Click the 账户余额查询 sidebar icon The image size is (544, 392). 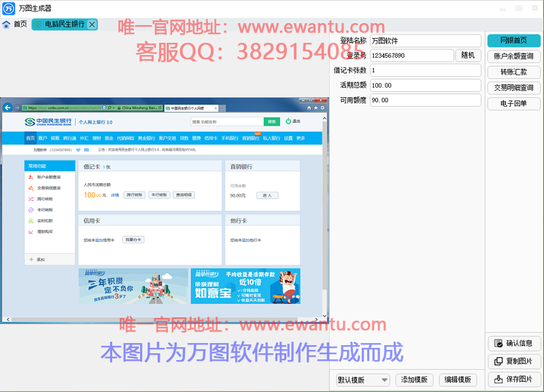point(31,177)
